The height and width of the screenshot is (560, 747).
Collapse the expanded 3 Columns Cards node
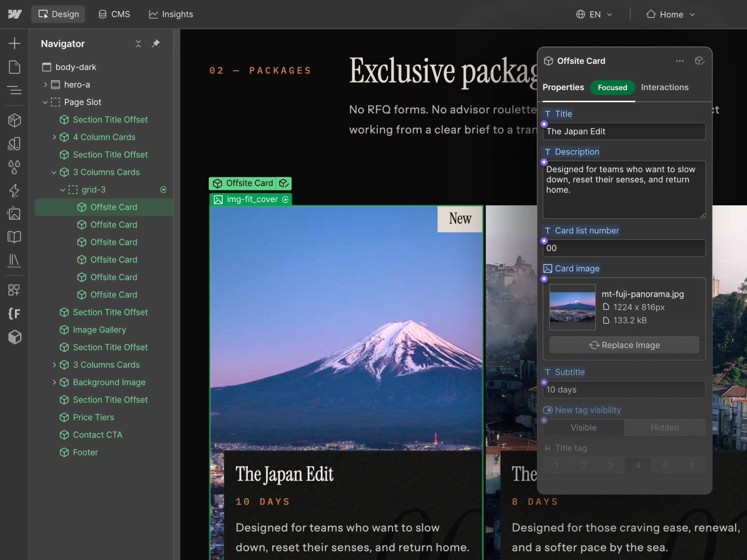54,172
